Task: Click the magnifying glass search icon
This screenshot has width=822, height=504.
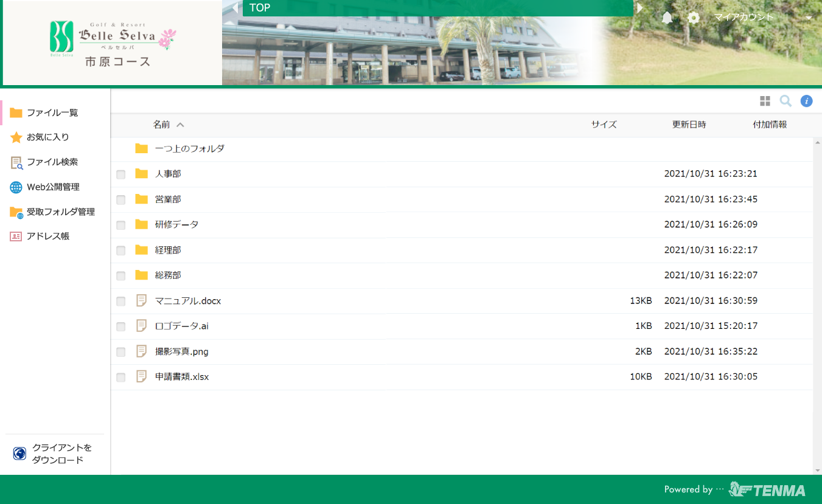Action: (785, 101)
